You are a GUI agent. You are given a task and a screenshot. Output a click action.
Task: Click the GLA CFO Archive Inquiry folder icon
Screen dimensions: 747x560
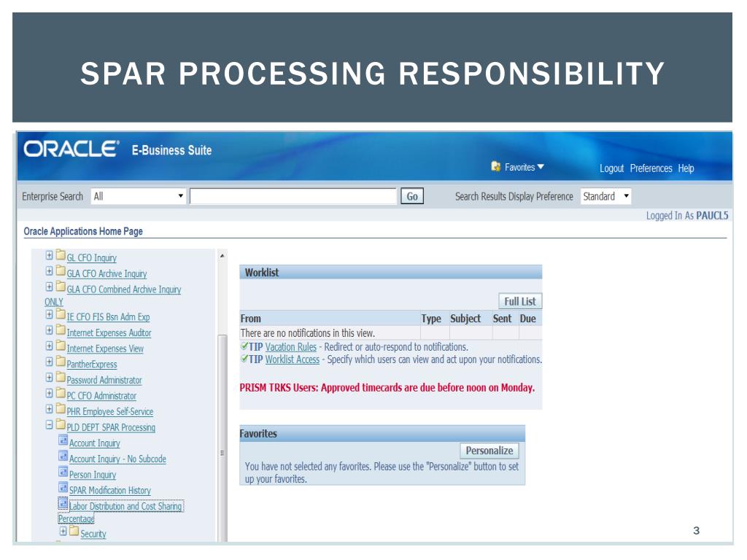61,271
